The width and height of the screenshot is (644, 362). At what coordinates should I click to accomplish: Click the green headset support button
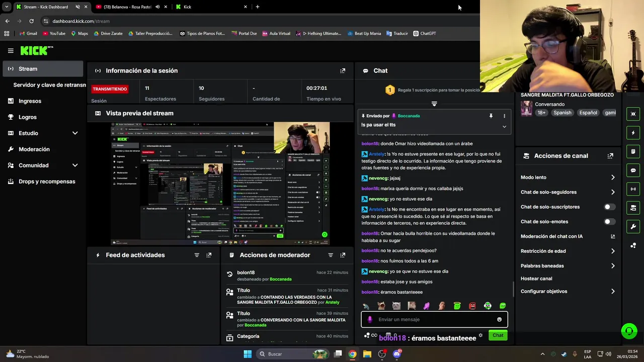click(x=629, y=331)
